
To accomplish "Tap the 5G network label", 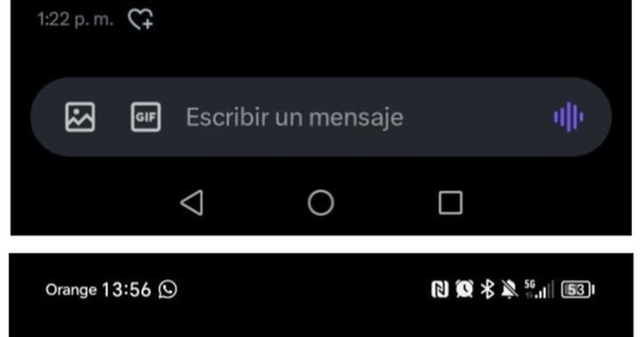I will point(530,284).
